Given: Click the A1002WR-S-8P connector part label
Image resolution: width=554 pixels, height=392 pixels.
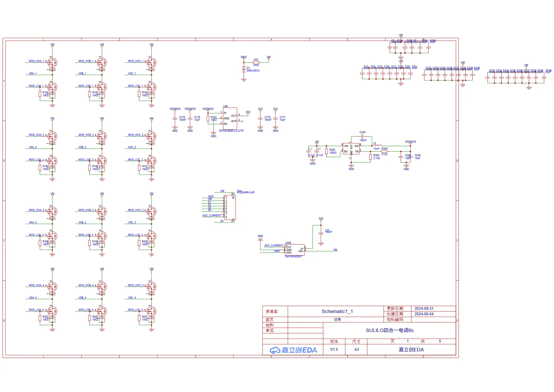Looking at the screenshot, I should click(x=246, y=193).
